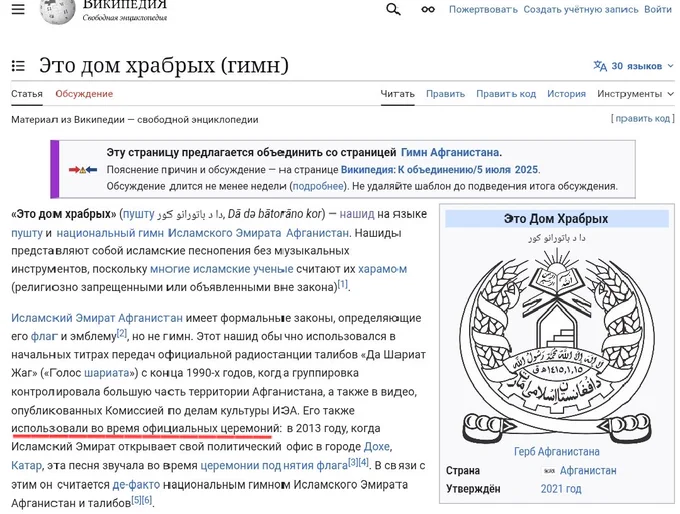Click footnote reference [6]
Viewport: 680px width, 514px height.
point(147,500)
